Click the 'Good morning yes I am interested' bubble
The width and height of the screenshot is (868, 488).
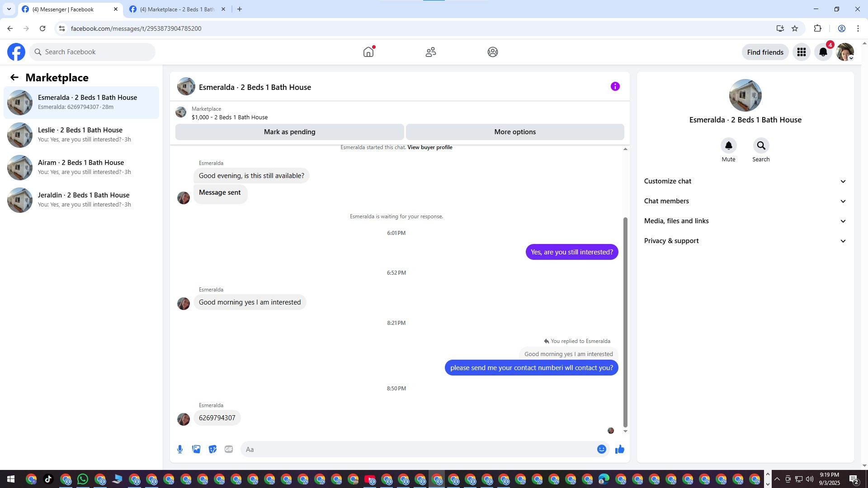coord(250,302)
